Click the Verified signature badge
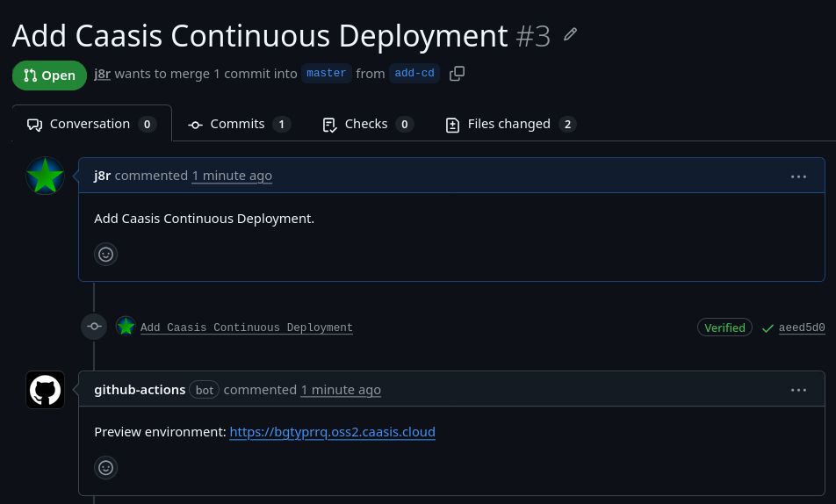Viewport: 836px width, 504px height. pos(724,328)
